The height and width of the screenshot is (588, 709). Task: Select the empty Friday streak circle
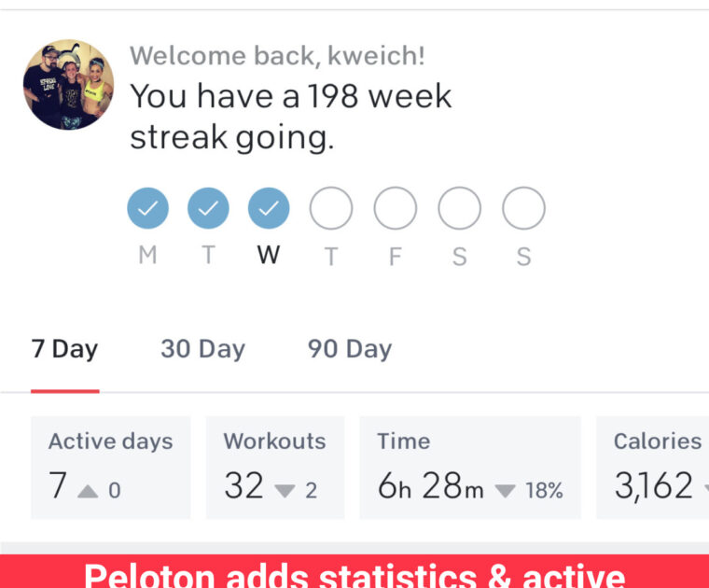click(395, 208)
